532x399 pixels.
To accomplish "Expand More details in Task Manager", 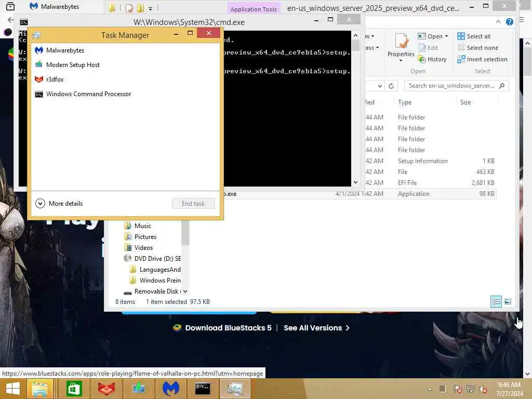I will pyautogui.click(x=59, y=204).
